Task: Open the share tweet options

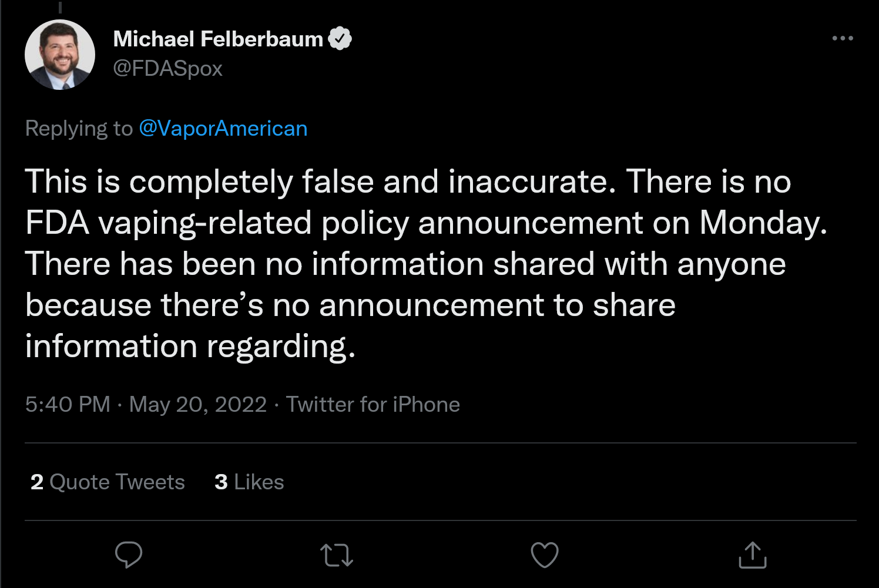Action: tap(752, 555)
